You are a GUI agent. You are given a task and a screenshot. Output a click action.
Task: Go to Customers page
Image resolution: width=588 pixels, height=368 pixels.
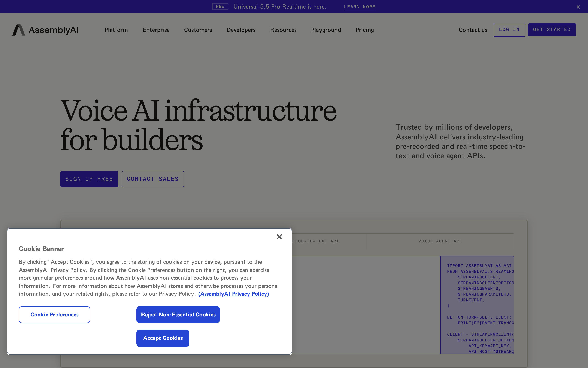tap(198, 30)
